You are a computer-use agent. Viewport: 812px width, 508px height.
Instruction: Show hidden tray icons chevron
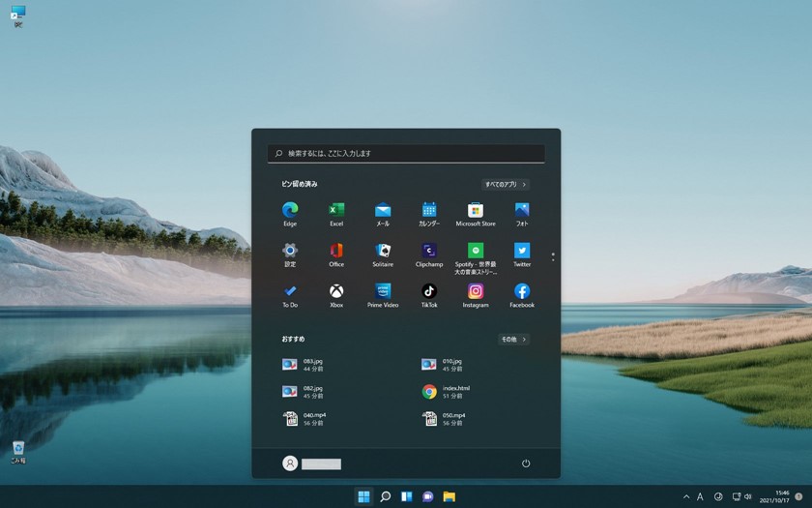pyautogui.click(x=686, y=496)
